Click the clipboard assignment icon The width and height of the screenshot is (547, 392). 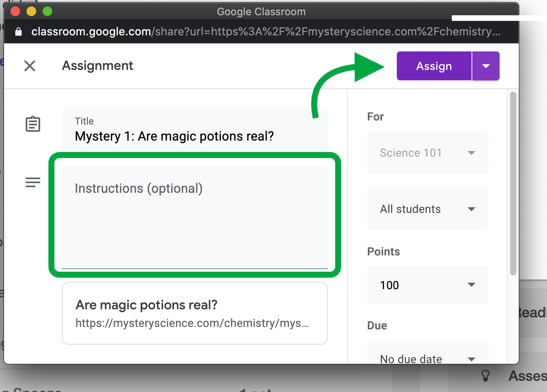pos(33,124)
